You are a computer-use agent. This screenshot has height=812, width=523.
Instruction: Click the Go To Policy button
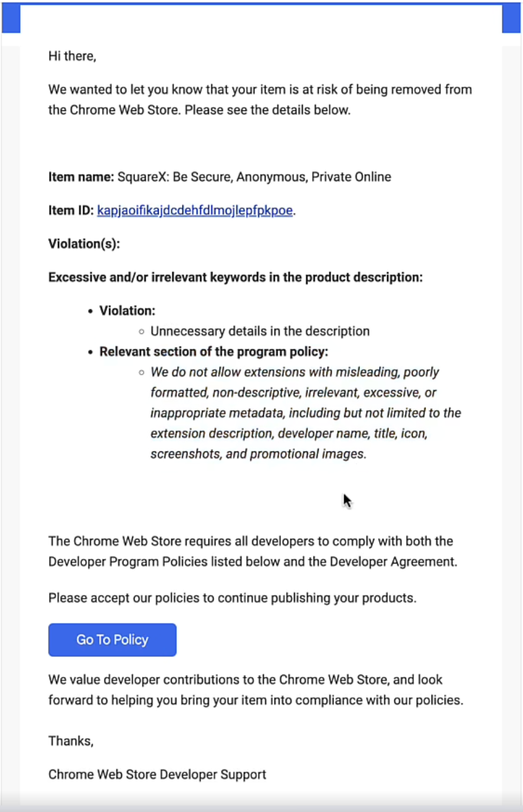click(x=112, y=640)
